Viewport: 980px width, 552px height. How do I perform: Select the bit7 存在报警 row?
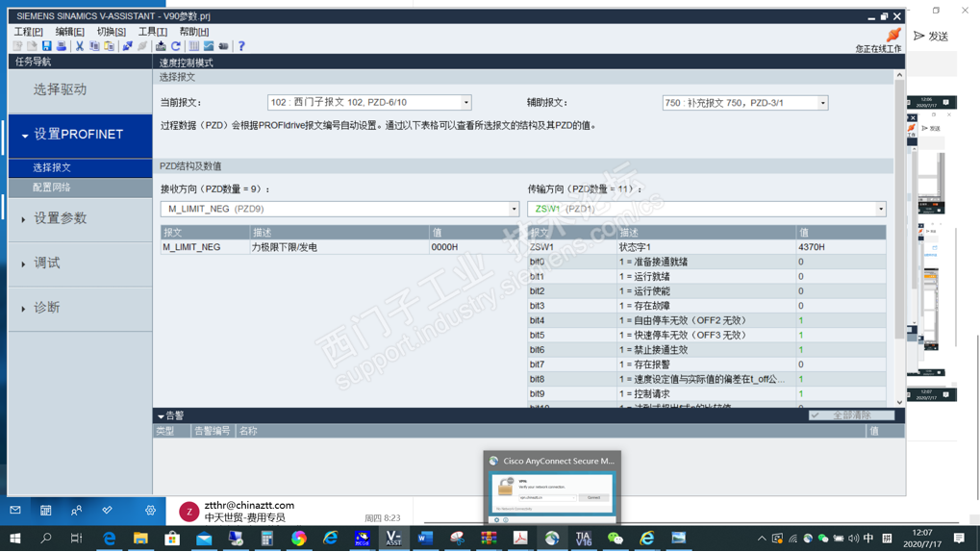(707, 364)
